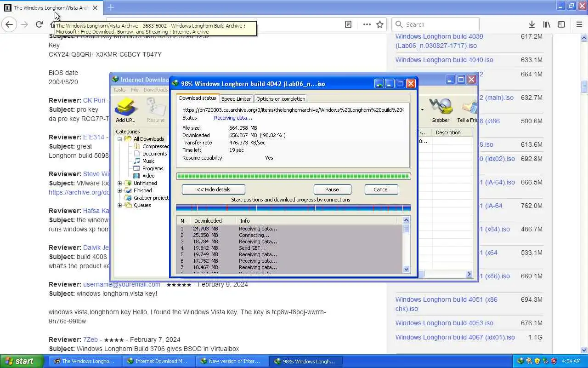
Task: Open the Options on completion tab
Action: tap(281, 98)
